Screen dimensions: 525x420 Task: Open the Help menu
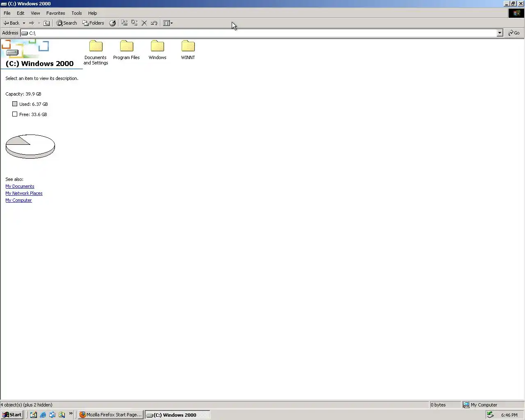(x=93, y=13)
